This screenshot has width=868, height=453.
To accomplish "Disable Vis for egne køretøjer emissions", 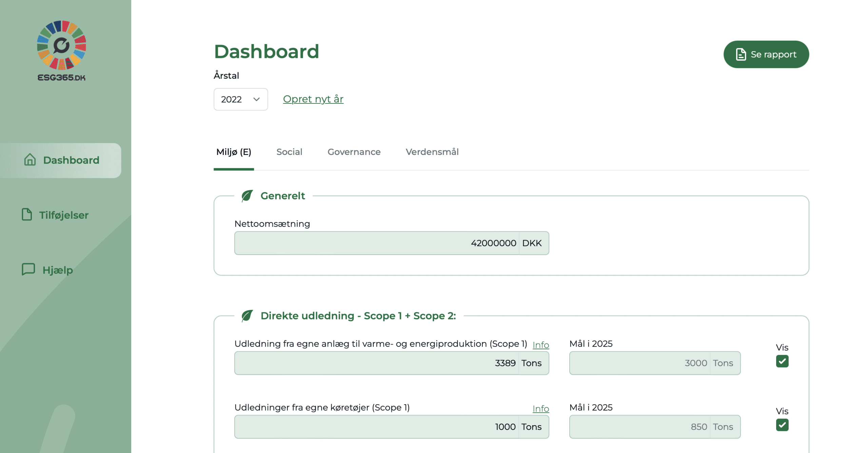I will pos(782,425).
